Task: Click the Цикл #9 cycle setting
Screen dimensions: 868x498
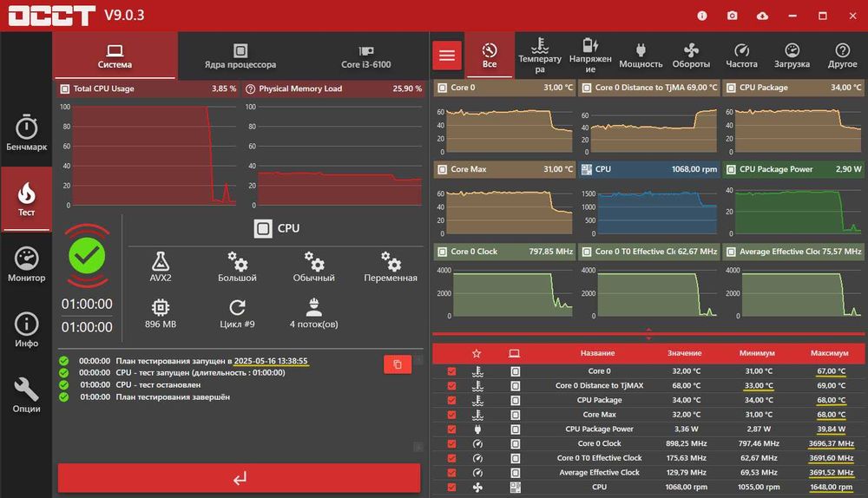Action: tap(237, 314)
